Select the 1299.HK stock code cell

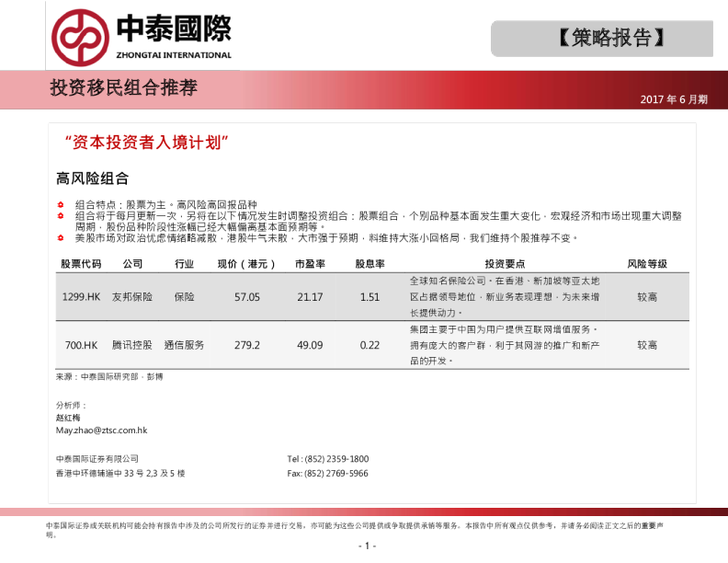click(x=81, y=297)
